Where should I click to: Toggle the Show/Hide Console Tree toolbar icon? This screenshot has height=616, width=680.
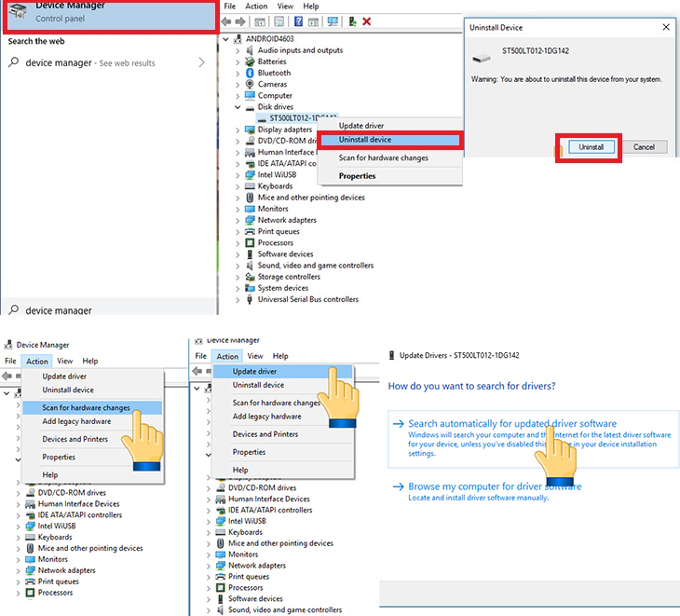[260, 21]
